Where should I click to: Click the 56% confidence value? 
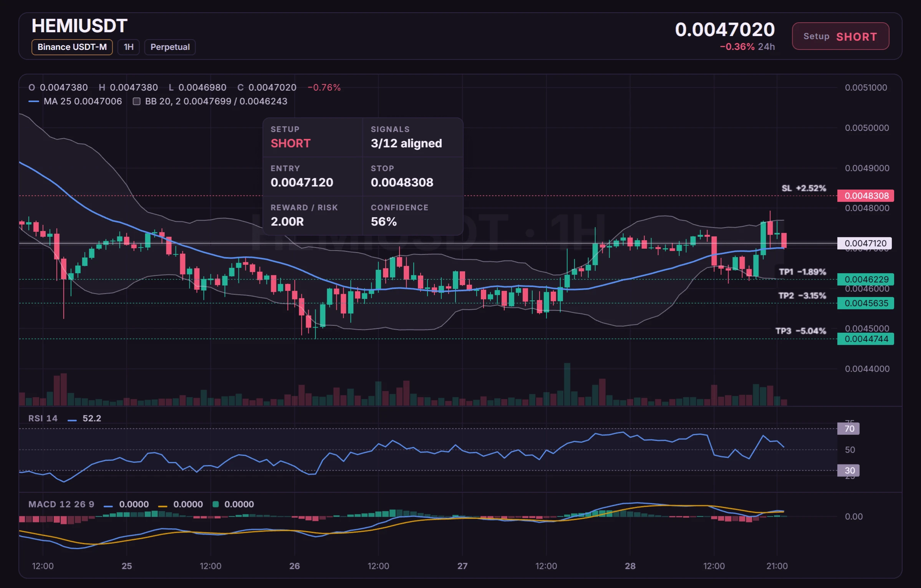[384, 221]
